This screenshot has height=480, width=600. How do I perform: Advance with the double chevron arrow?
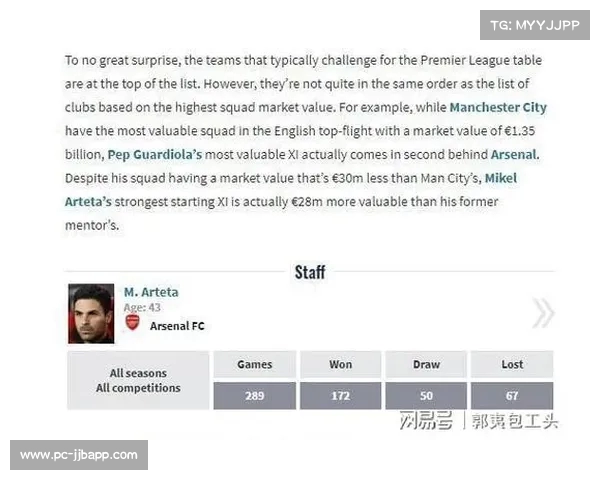click(x=543, y=313)
